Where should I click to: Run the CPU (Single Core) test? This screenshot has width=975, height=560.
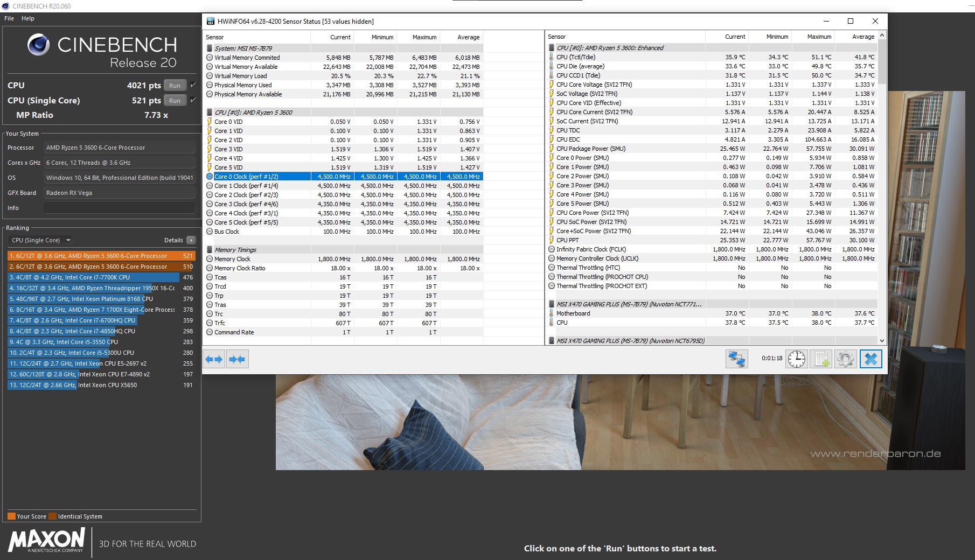click(x=175, y=101)
